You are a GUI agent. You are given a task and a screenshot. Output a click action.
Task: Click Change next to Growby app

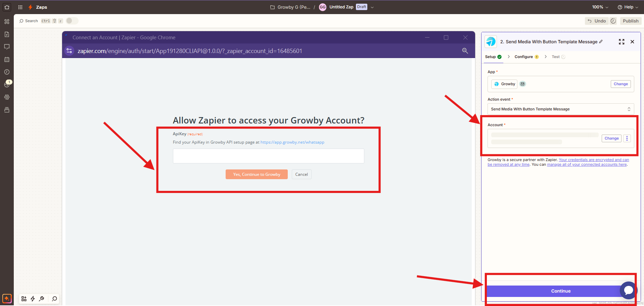(620, 84)
